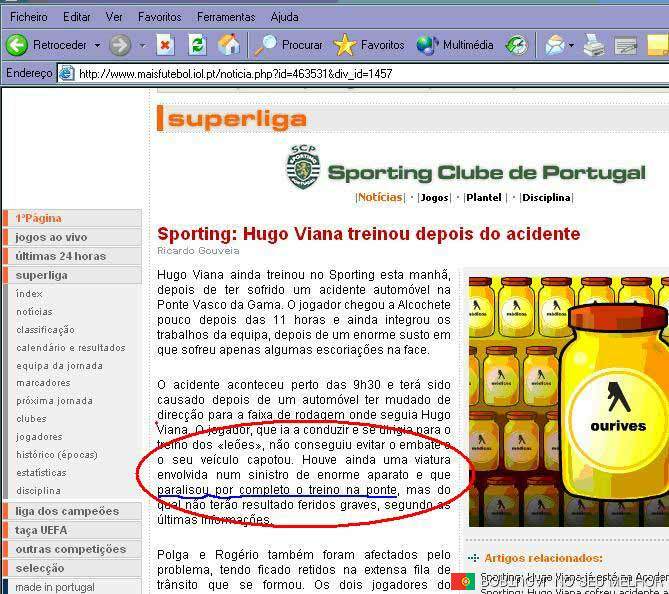Go to home page via the house icon
Screen dimensions: 669x594
click(x=229, y=45)
